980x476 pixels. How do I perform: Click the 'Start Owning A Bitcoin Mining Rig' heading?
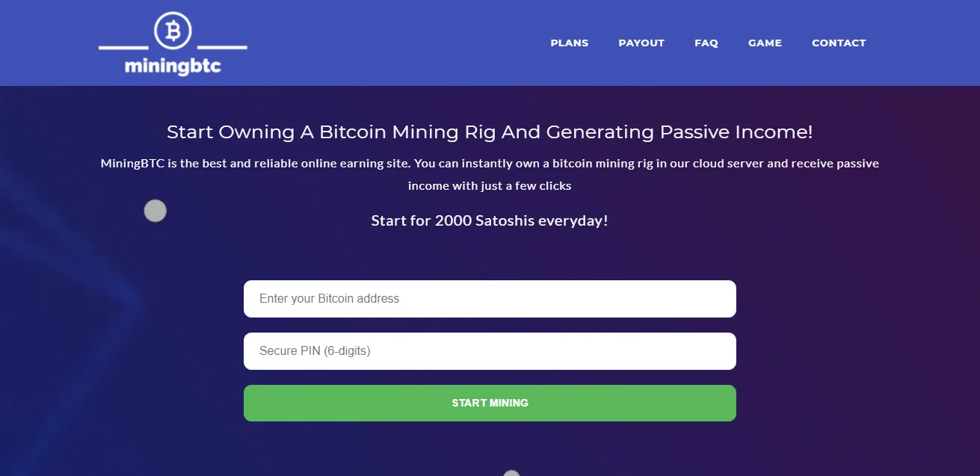[490, 132]
